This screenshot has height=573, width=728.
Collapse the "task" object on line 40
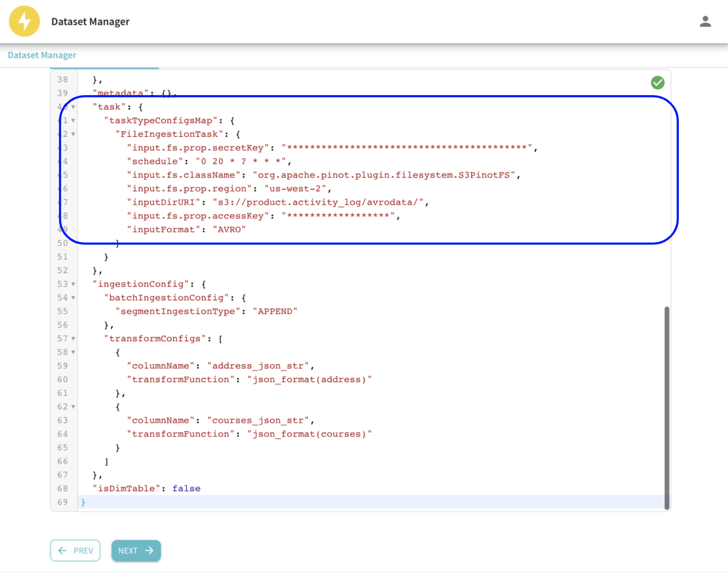pyautogui.click(x=74, y=107)
